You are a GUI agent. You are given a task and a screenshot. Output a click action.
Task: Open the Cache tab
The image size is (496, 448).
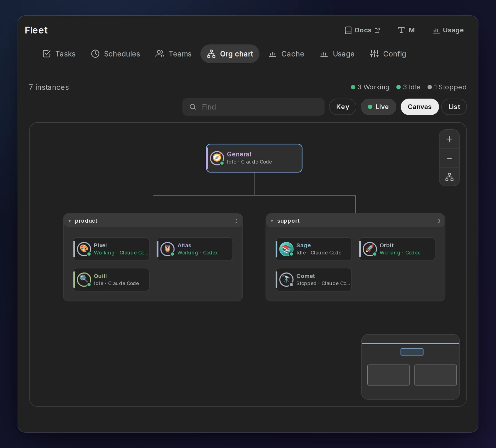tap(286, 54)
